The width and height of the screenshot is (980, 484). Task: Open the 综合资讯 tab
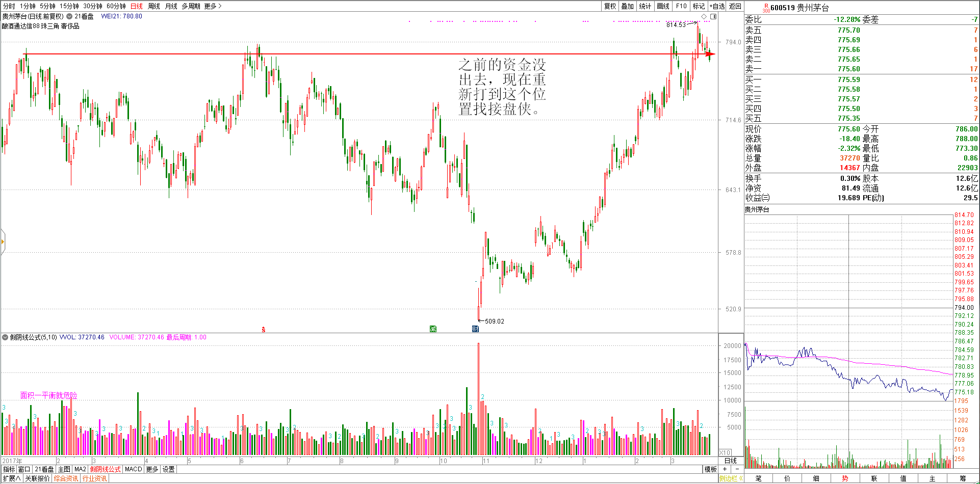pyautogui.click(x=66, y=478)
